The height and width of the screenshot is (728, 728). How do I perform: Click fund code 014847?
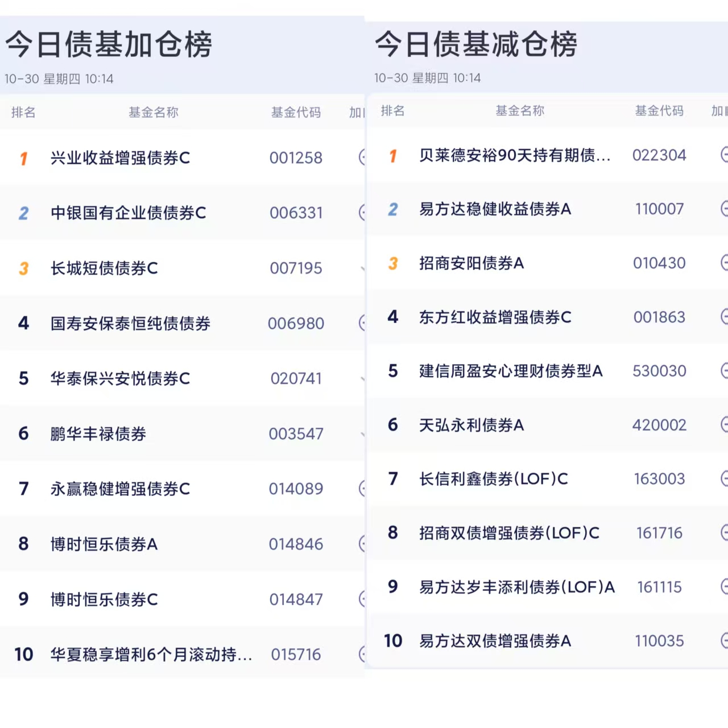coord(296,599)
